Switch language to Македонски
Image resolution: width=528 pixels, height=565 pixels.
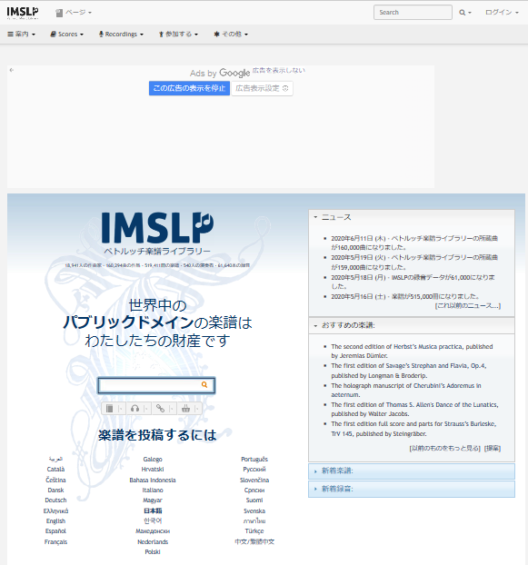pos(152,531)
